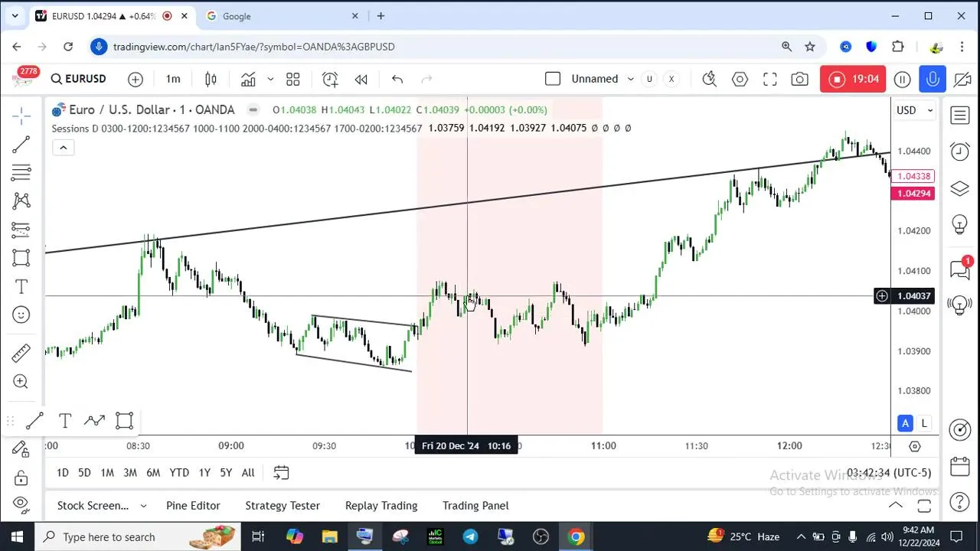Toggle drawing mode lock pencil icon
This screenshot has height=551, width=980.
point(21,449)
